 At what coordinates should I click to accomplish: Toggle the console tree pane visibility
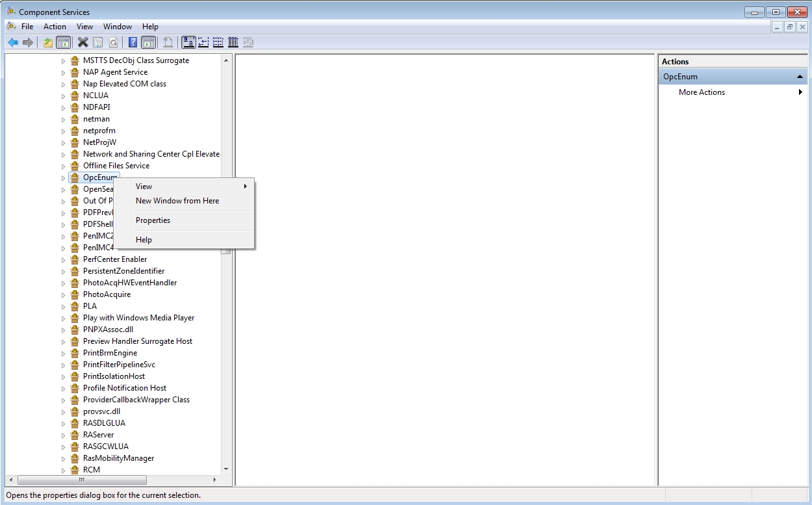point(63,42)
